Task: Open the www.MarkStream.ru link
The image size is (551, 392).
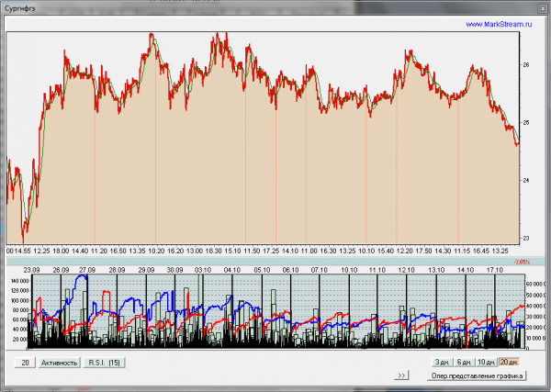Action: 499,24
